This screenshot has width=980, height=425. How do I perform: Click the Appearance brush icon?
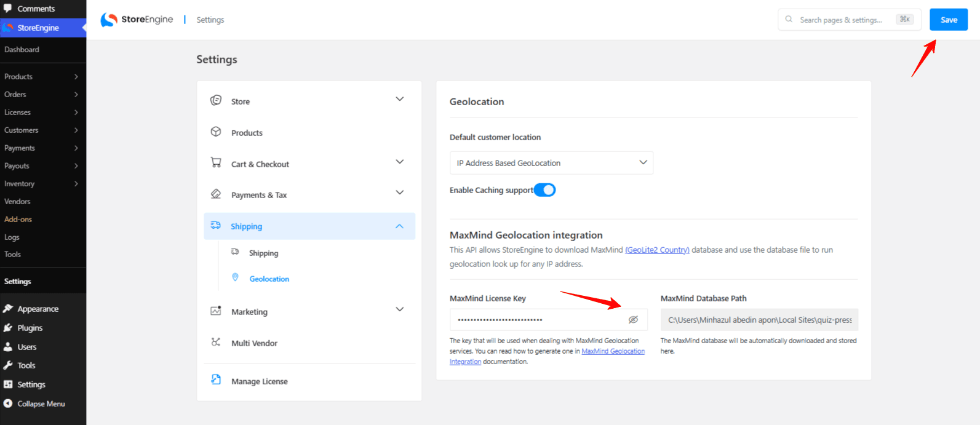tap(8, 308)
